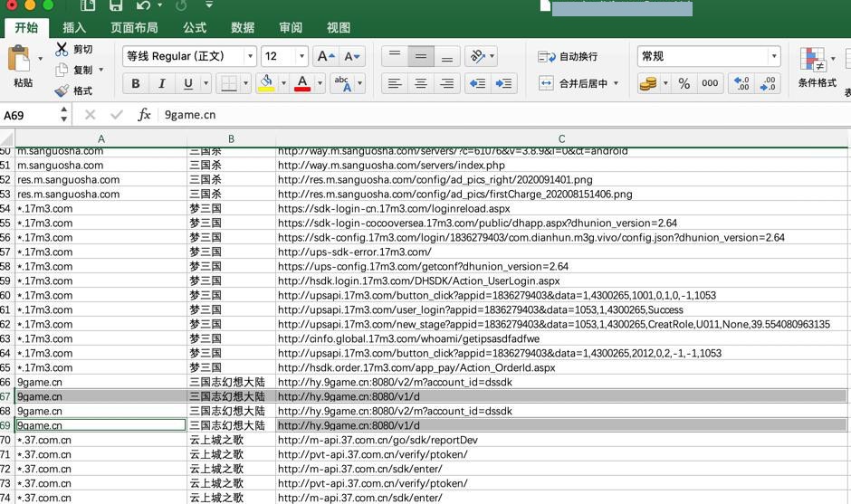
Task: Click the Cut scissors icon
Action: point(62,49)
